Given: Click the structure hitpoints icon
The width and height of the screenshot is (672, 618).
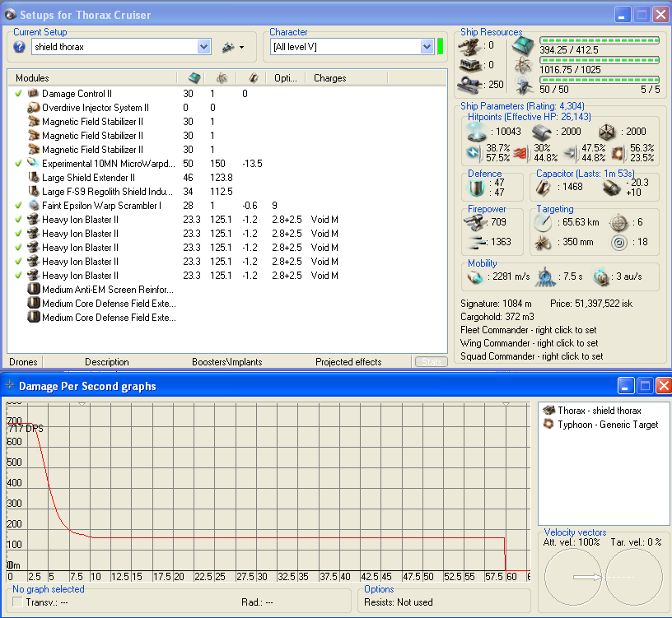Looking at the screenshot, I should click(607, 132).
